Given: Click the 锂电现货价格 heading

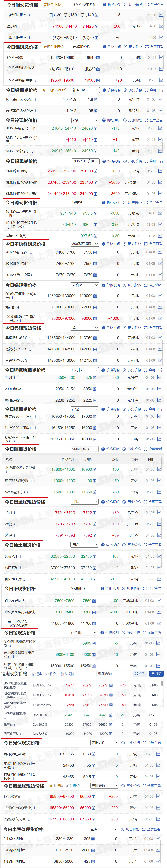Looking at the screenshot, I should click(x=14, y=674).
